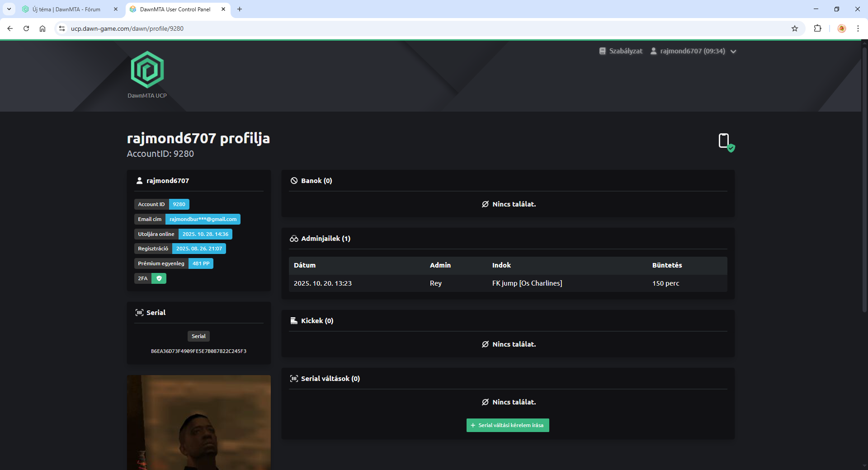Click the character skin image
Image resolution: width=868 pixels, height=470 pixels.
[x=199, y=422]
